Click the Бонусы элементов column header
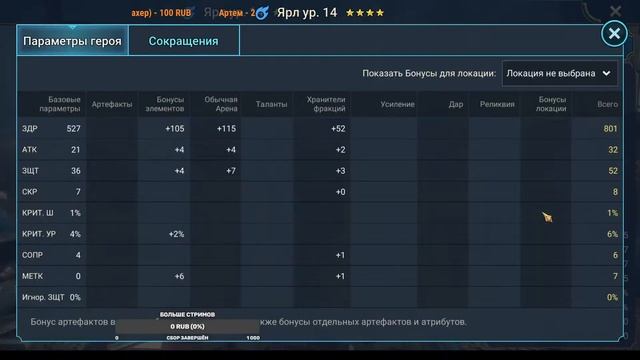The height and width of the screenshot is (360, 640). (165, 104)
